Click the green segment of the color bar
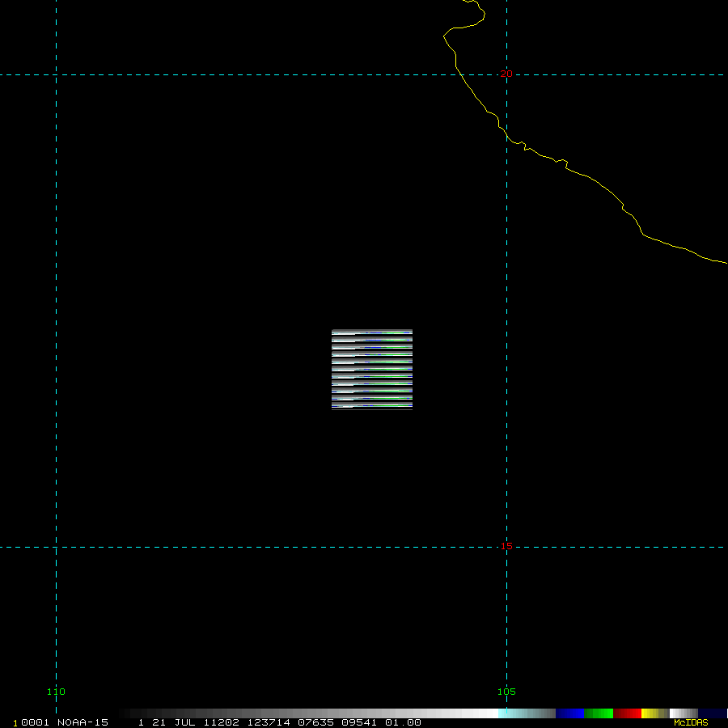Viewport: 728px width, 728px height. click(x=599, y=713)
